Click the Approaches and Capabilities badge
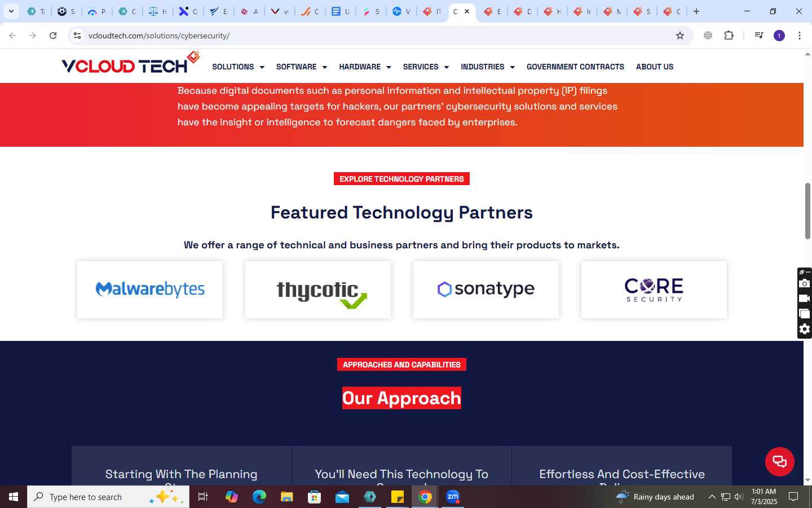This screenshot has width=812, height=508. (401, 365)
